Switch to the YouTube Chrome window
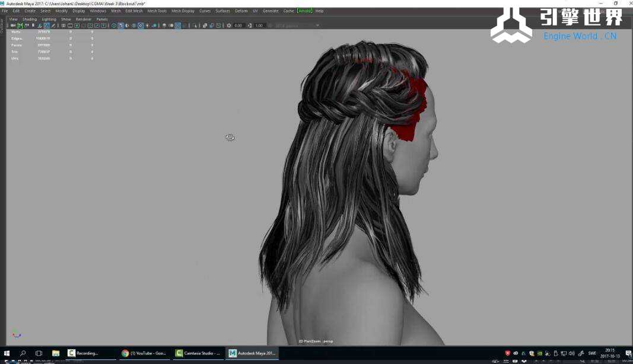 [x=144, y=353]
